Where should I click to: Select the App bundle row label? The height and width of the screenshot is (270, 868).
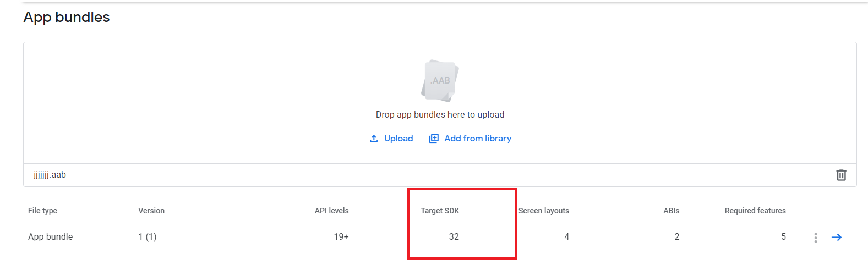pos(50,237)
